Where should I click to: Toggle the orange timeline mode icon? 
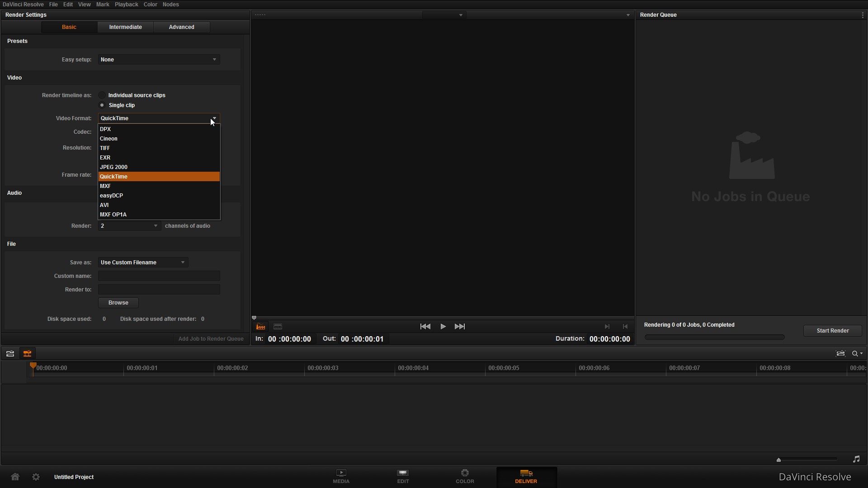pyautogui.click(x=27, y=353)
